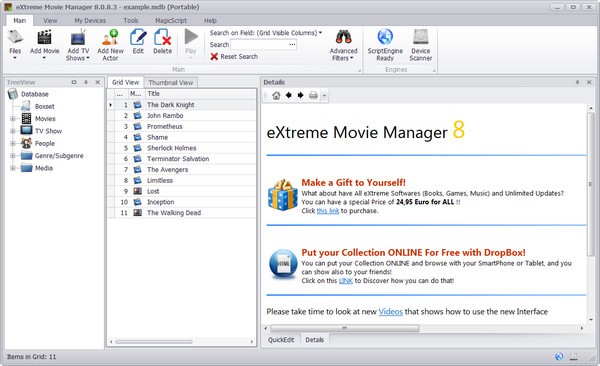Click the gift box icon
600x366 pixels.
tap(283, 195)
